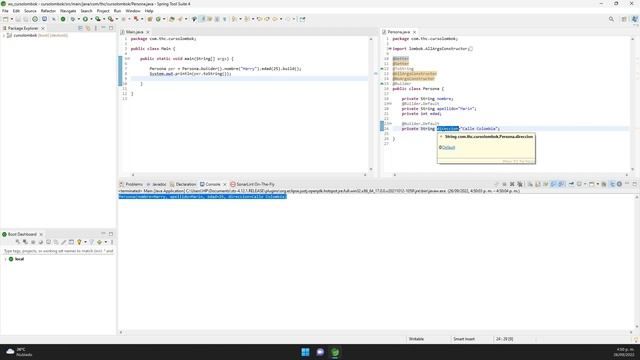Click the Search magnifier icon at top right
This screenshot has height=360, width=640.
611,19
